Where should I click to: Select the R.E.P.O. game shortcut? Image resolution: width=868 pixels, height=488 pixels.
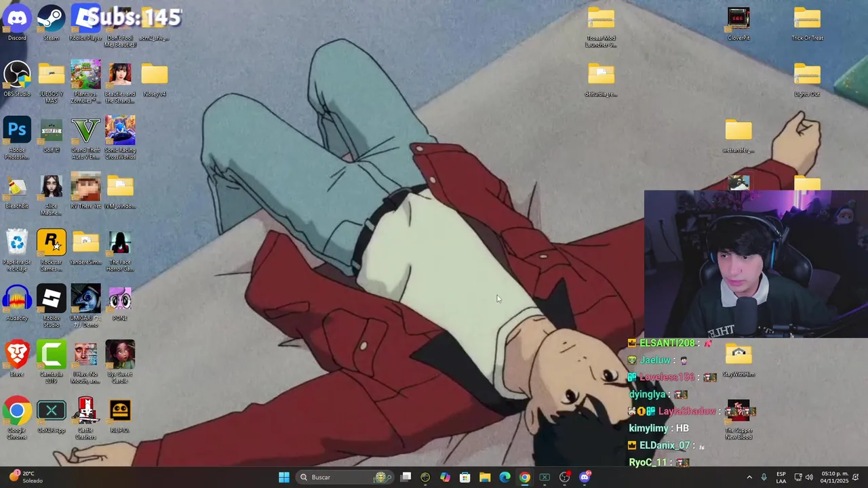pyautogui.click(x=120, y=415)
